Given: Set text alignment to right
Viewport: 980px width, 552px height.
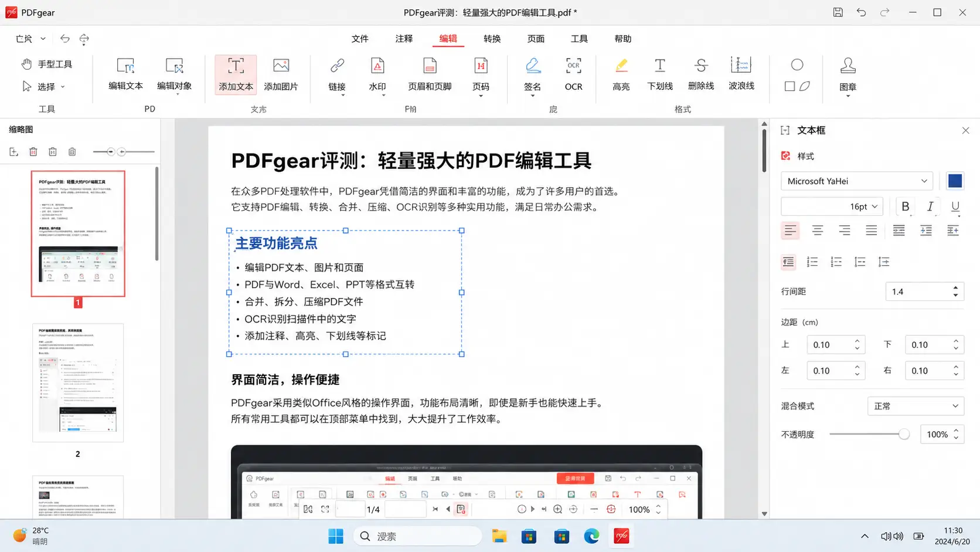Looking at the screenshot, I should 845,231.
